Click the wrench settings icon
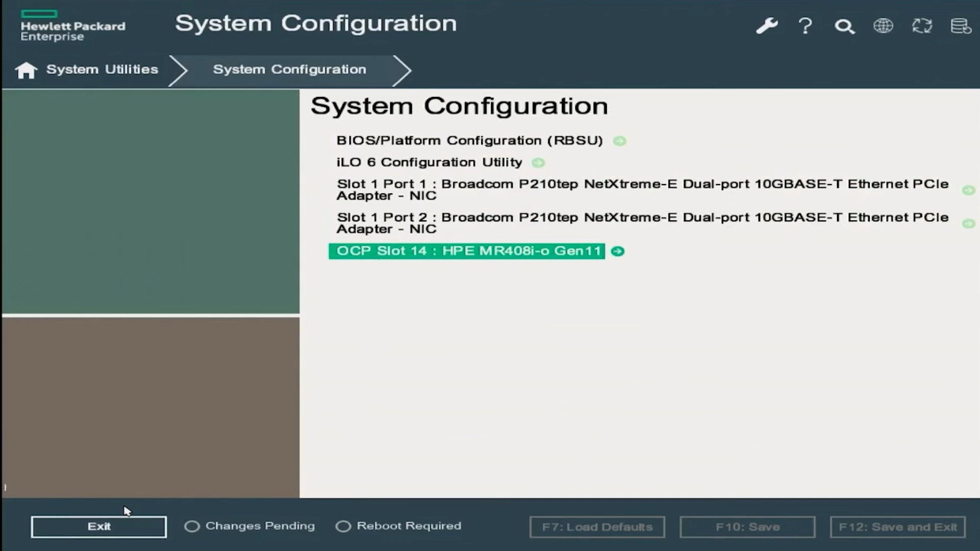 (x=767, y=26)
